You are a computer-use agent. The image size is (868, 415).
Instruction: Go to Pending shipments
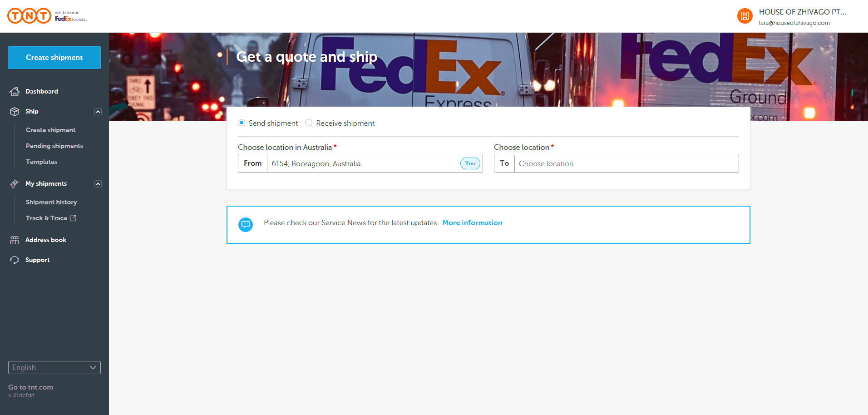click(54, 146)
